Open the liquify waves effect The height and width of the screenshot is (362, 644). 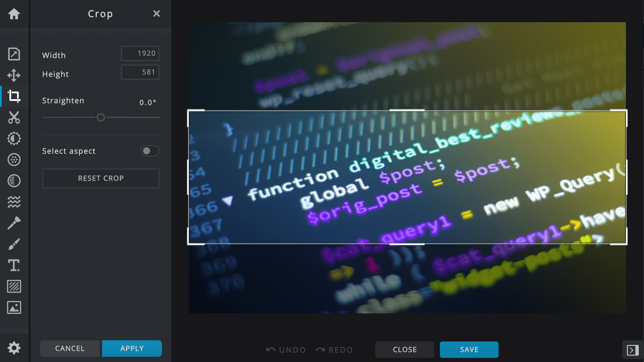[14, 202]
